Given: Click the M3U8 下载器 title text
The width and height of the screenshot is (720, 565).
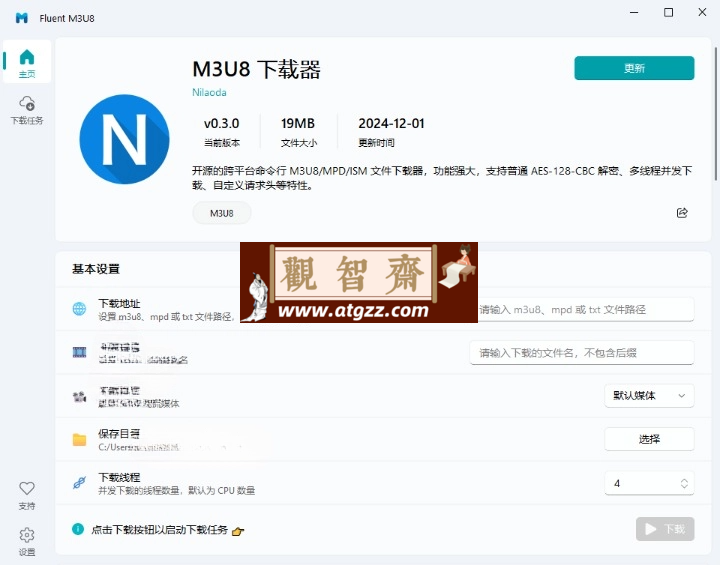Looking at the screenshot, I should point(256,70).
